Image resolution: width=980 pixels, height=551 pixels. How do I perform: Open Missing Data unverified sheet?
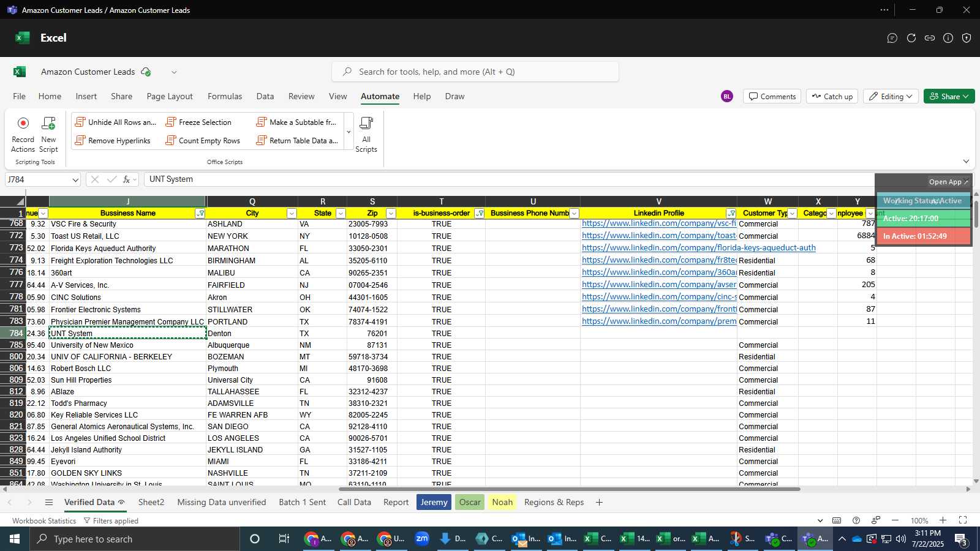tap(222, 503)
